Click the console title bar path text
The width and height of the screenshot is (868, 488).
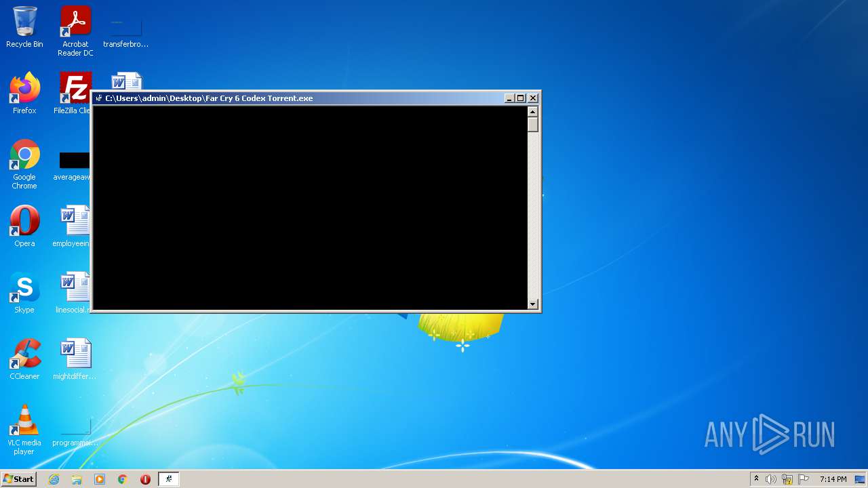[209, 98]
